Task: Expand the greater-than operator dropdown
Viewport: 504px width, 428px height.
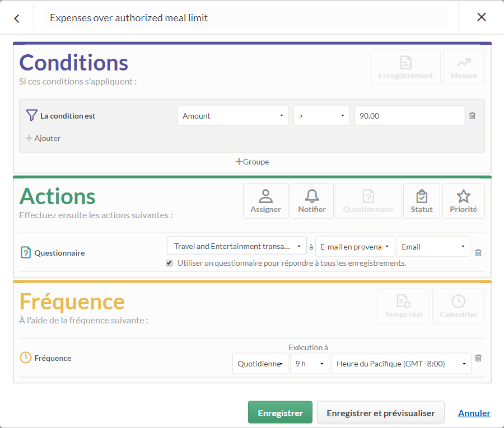Action: [x=321, y=116]
